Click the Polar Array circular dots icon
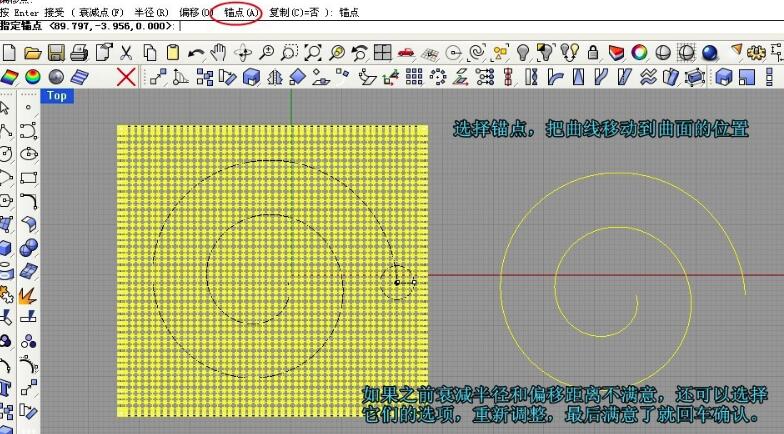 [x=438, y=77]
